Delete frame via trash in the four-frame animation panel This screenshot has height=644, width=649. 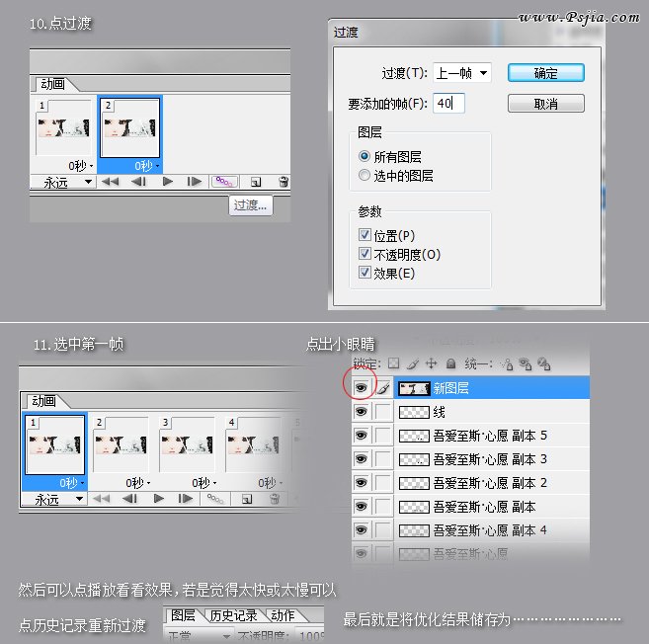pyautogui.click(x=274, y=499)
